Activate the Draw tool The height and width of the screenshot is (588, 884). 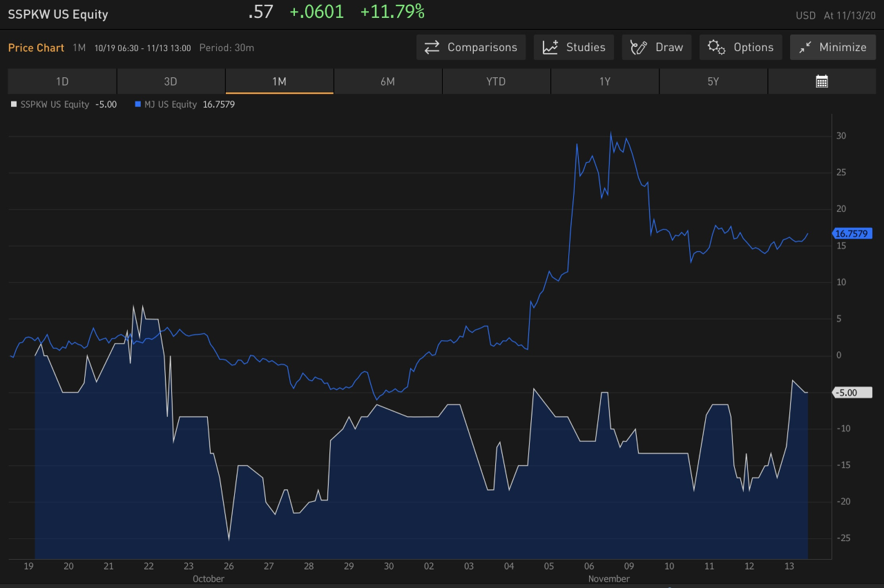(657, 47)
